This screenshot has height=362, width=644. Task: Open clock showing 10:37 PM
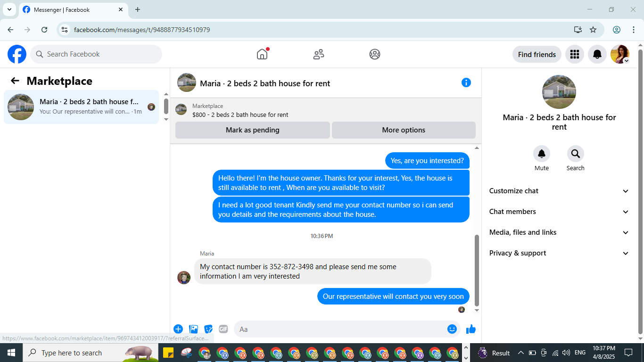click(x=604, y=353)
